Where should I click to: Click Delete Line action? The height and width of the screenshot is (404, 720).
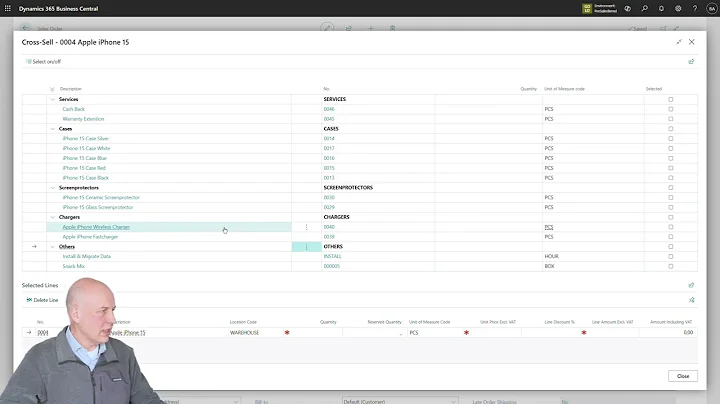tap(42, 300)
